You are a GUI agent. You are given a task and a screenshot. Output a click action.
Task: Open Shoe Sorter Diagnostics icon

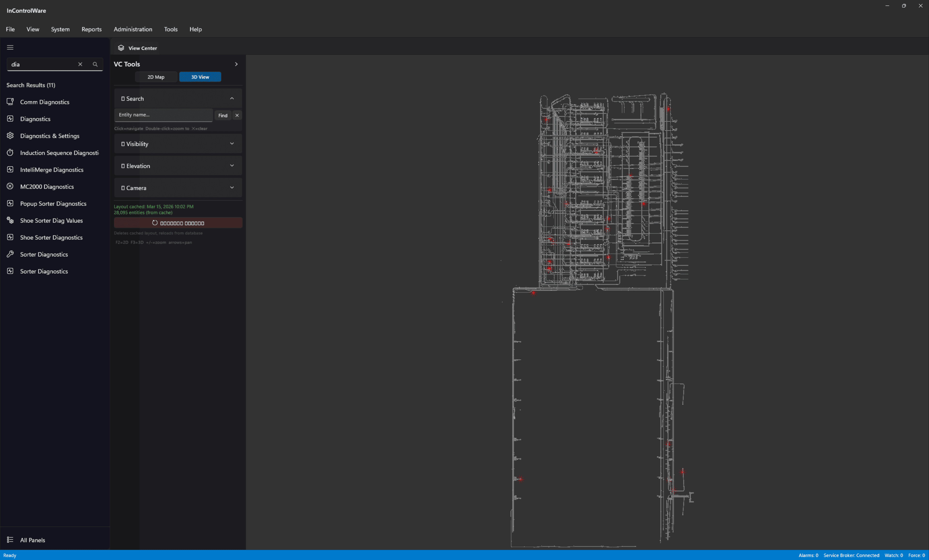click(10, 238)
